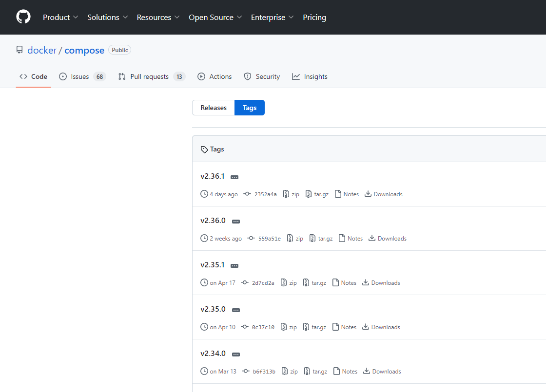Click the Tags header tag icon
Image resolution: width=546 pixels, height=392 pixels.
click(204, 149)
